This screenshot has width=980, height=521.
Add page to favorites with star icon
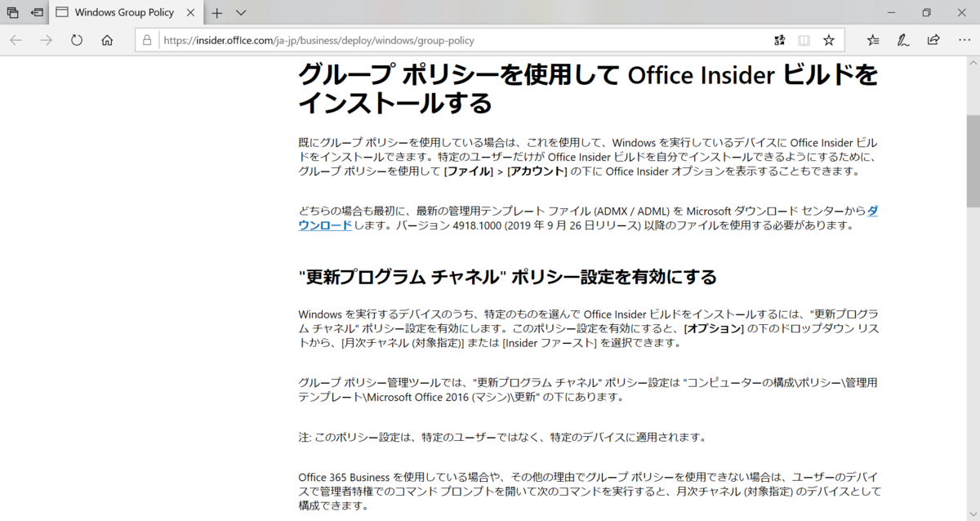[x=829, y=40]
